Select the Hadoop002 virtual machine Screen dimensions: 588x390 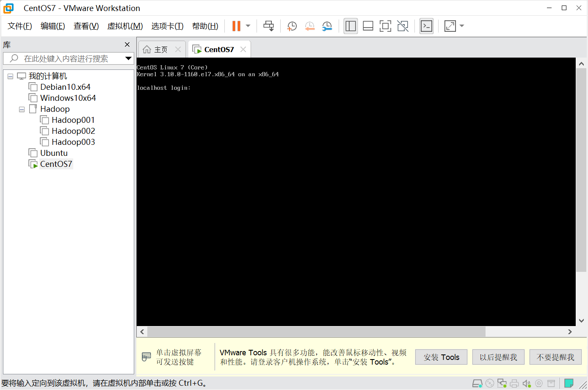pos(73,131)
